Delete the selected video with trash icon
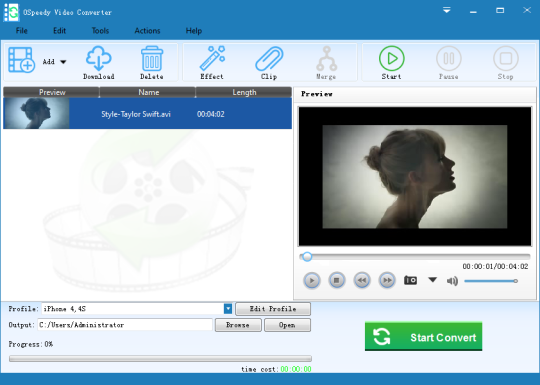This screenshot has width=540, height=385. (x=152, y=58)
